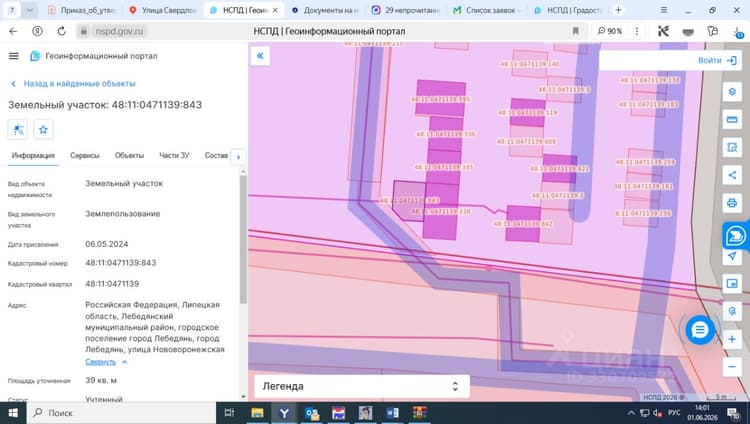Open the Документы на browser tab
750x424 pixels.
pyautogui.click(x=325, y=10)
